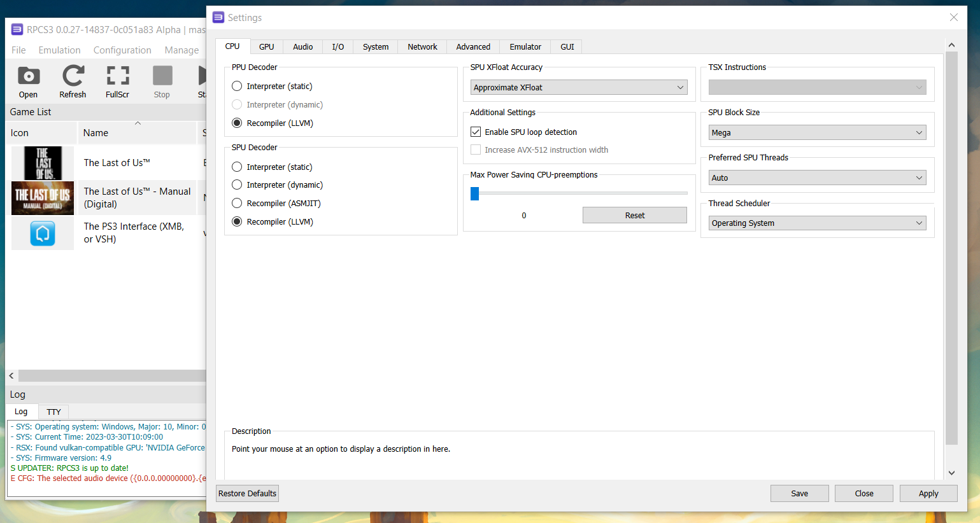Image resolution: width=980 pixels, height=523 pixels.
Task: Click red CFG audio device error log line
Action: [108, 478]
